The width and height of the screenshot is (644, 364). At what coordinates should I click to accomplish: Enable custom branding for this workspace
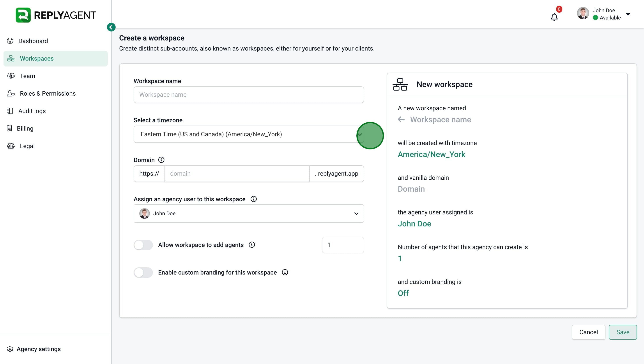pyautogui.click(x=143, y=272)
